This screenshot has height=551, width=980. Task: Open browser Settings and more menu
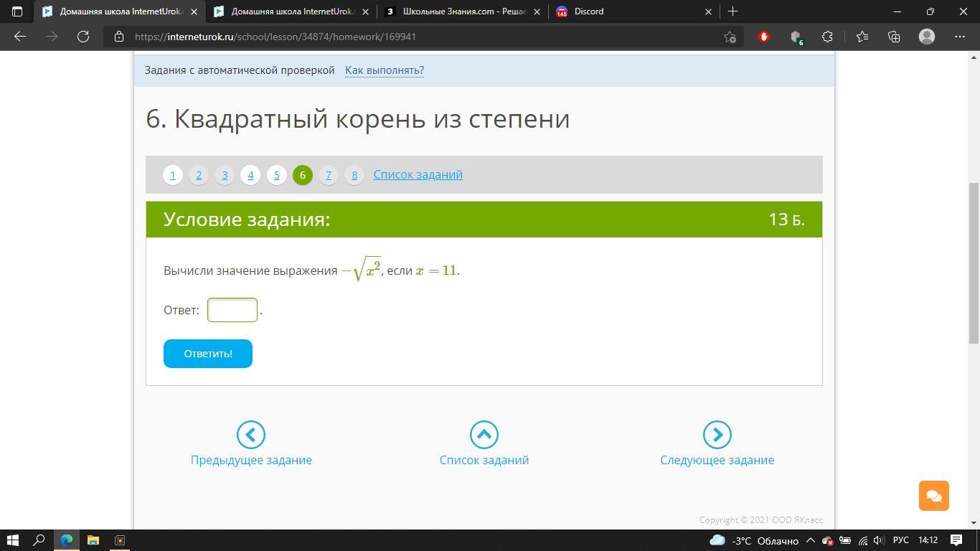[x=960, y=37]
